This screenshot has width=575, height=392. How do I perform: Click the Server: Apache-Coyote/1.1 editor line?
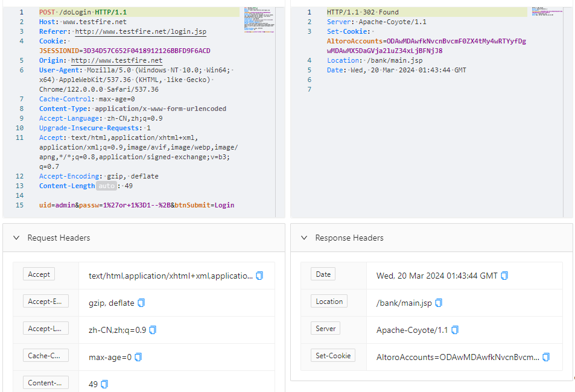coord(376,22)
